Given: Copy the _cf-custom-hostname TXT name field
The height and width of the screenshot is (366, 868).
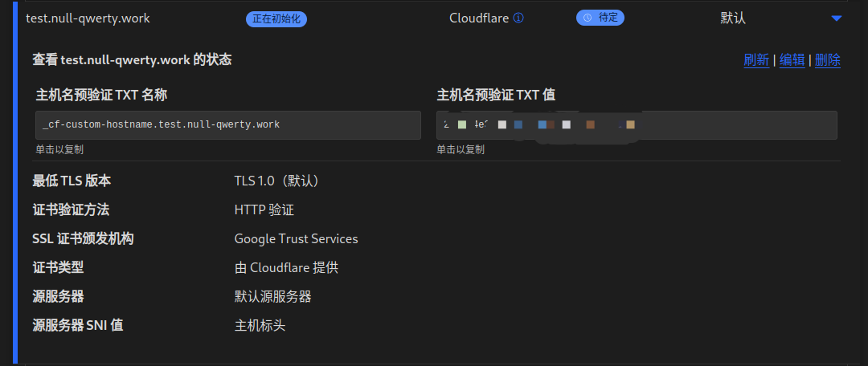Looking at the screenshot, I should 228,125.
